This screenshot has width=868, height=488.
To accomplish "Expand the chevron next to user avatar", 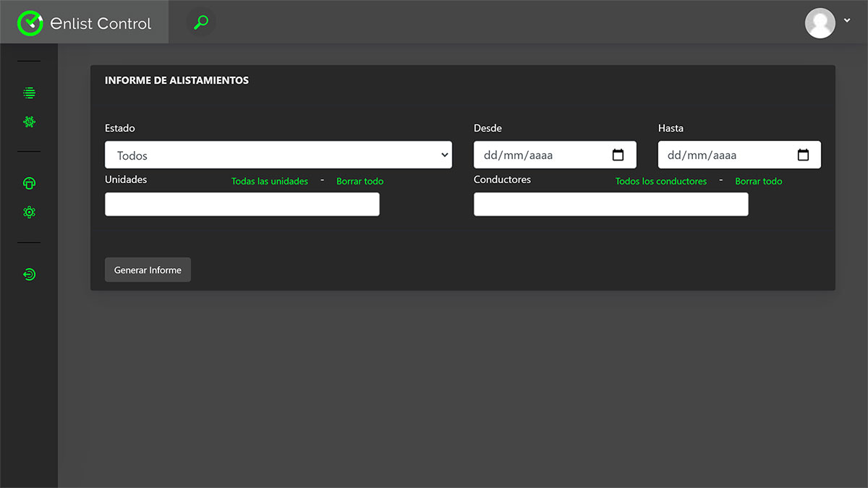I will click(847, 21).
